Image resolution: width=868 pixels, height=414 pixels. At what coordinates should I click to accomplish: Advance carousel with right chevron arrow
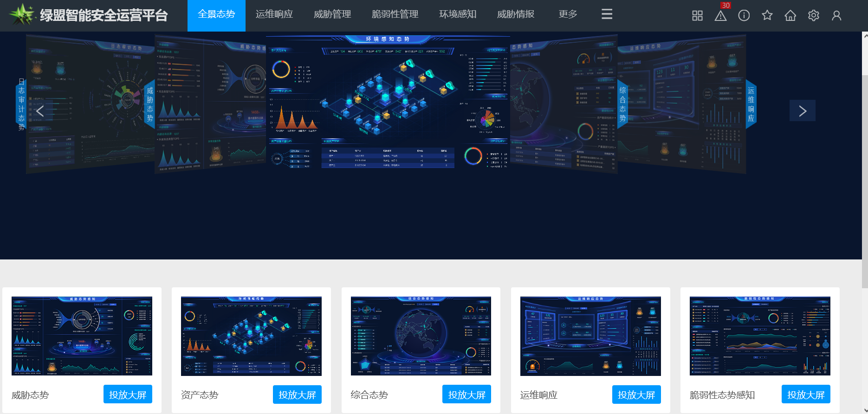coord(802,111)
